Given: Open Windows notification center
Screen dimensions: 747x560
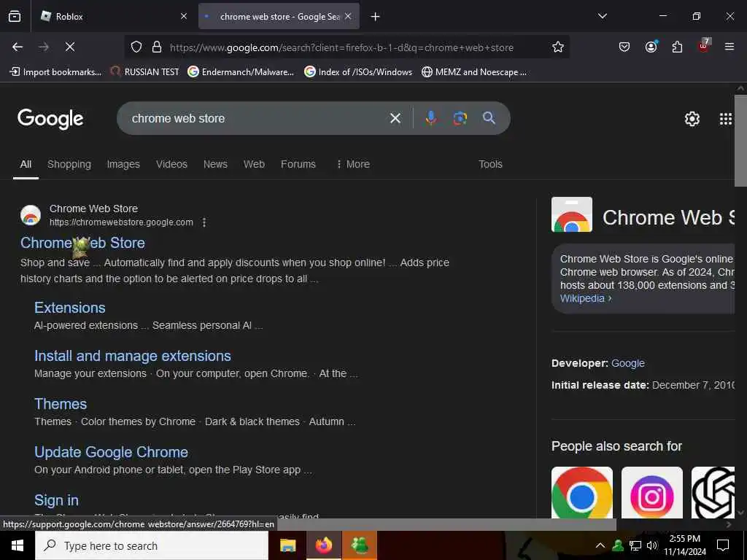Looking at the screenshot, I should coord(723,545).
